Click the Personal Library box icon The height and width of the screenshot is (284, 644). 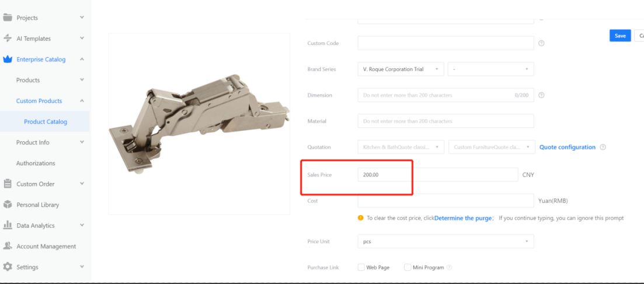point(8,205)
